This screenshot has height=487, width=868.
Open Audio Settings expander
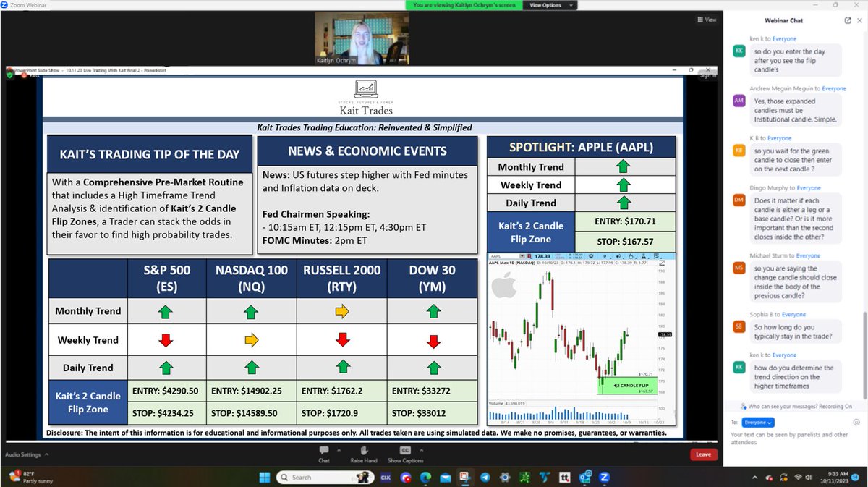tap(46, 454)
